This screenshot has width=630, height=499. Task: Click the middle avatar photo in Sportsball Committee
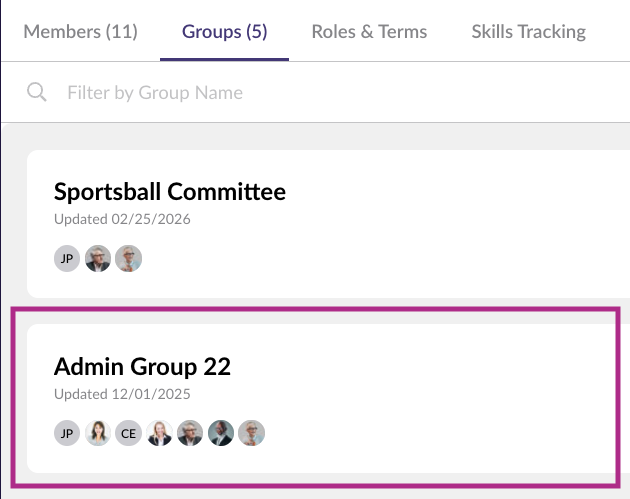point(98,259)
